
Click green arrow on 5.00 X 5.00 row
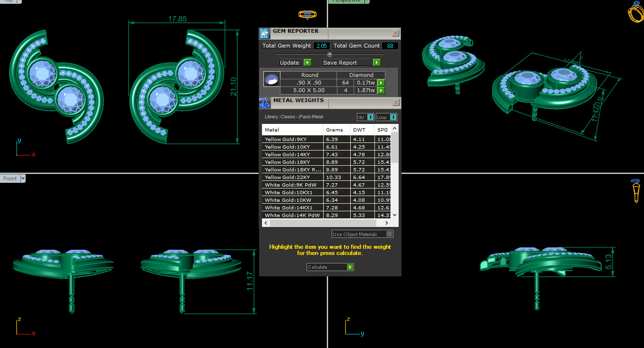click(x=381, y=91)
